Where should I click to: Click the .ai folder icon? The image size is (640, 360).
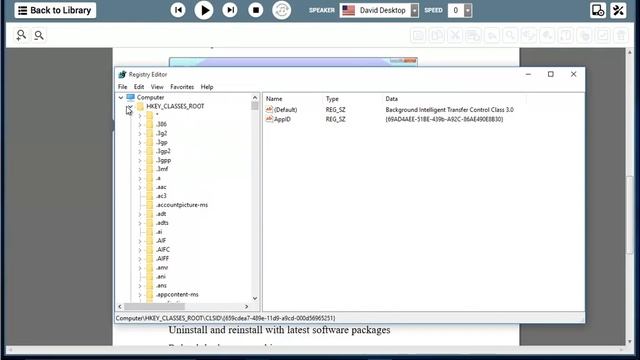[x=150, y=232]
